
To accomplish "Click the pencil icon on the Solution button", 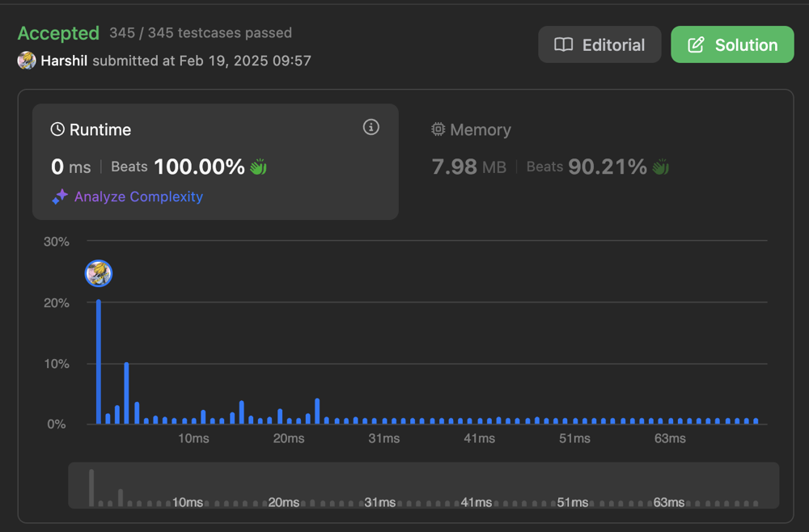I will coord(696,44).
